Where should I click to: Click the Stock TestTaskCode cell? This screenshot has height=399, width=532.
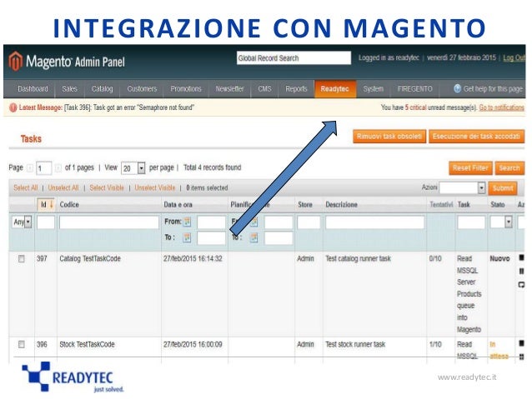click(x=87, y=344)
